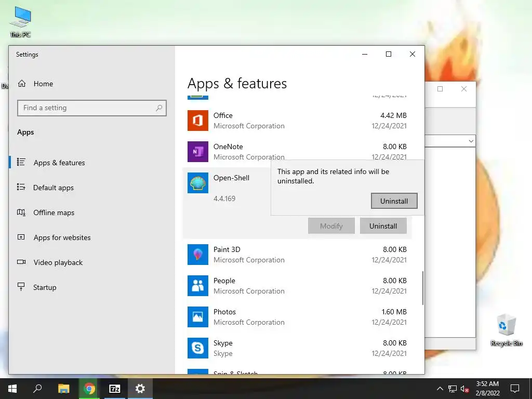Click the Photos app icon

click(198, 317)
